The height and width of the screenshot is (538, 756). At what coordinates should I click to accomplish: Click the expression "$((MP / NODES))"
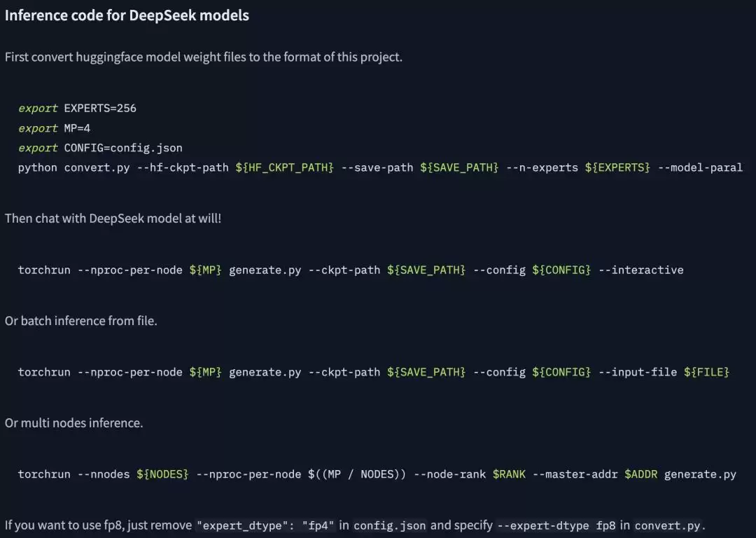(357, 474)
